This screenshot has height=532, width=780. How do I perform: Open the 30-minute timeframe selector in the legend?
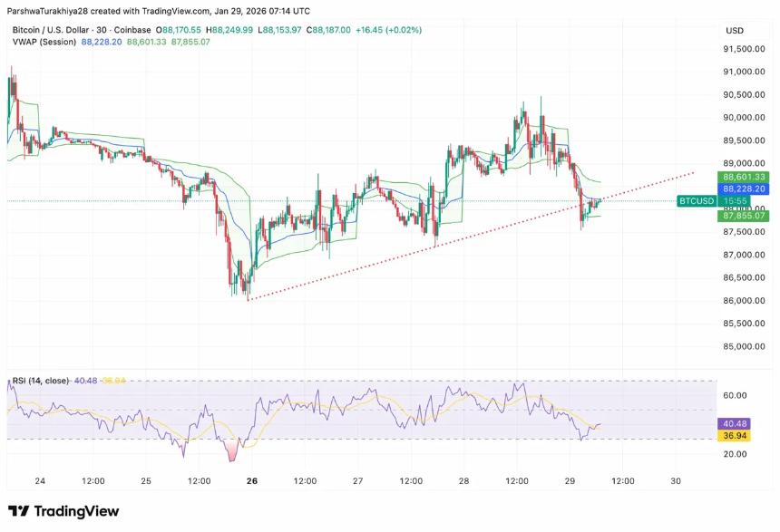(x=102, y=30)
